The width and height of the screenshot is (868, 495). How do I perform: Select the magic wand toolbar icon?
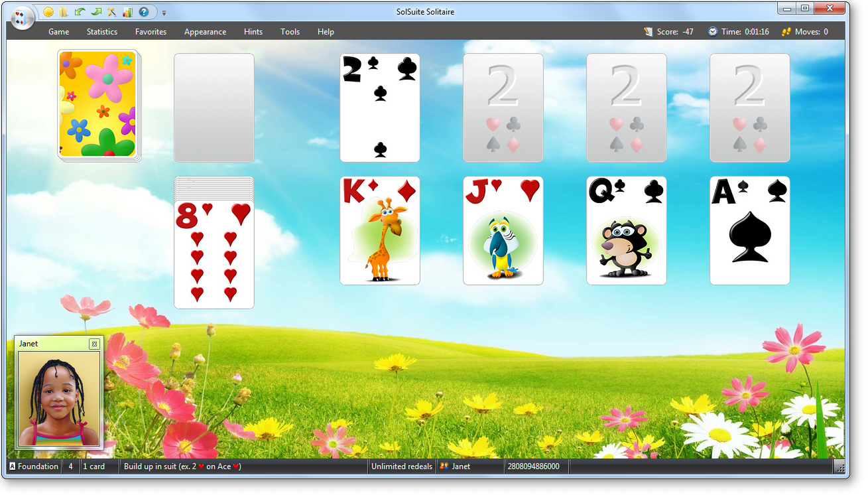(111, 12)
